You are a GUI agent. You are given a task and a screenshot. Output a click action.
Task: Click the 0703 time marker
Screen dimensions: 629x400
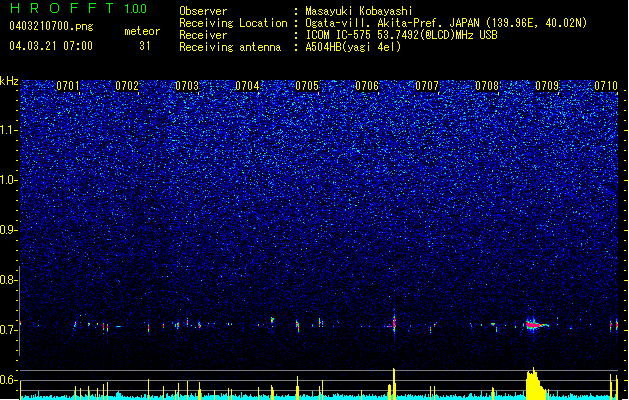point(187,86)
